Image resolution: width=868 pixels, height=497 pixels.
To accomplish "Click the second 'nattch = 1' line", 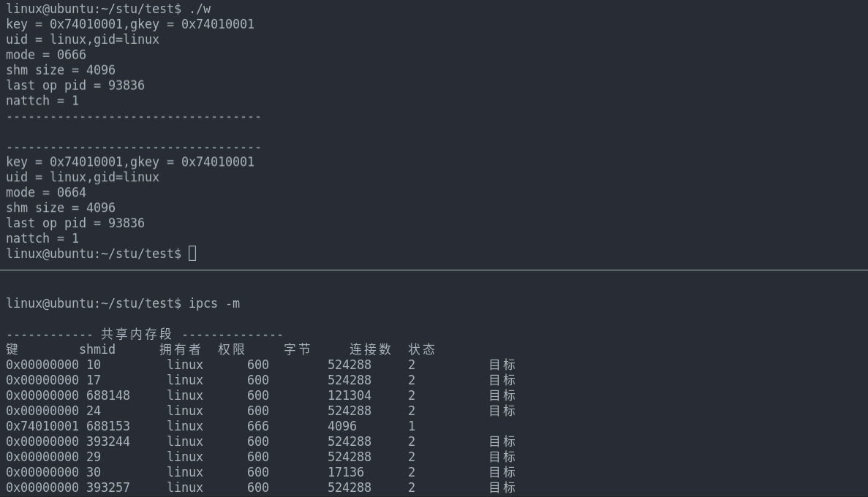I will coord(42,238).
